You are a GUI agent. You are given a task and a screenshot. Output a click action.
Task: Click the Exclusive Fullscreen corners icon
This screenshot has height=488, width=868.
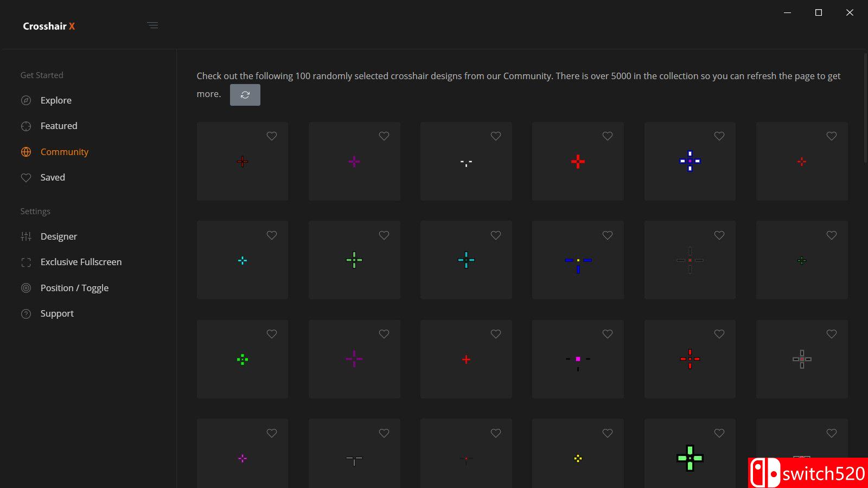click(26, 262)
